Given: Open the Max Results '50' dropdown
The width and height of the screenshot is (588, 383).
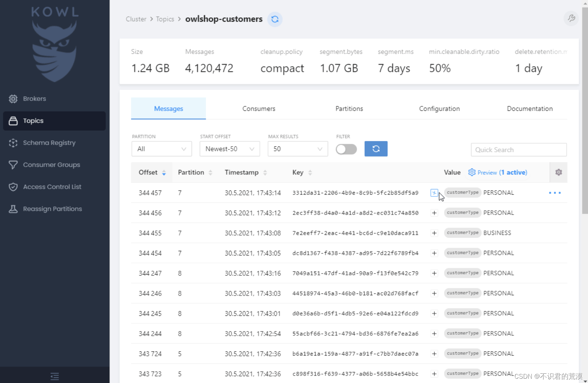Looking at the screenshot, I should [298, 149].
